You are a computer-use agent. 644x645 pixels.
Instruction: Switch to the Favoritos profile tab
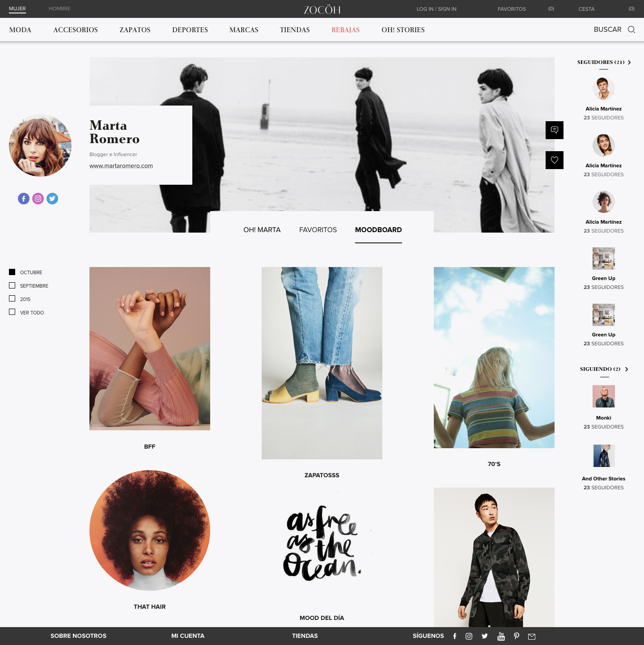pyautogui.click(x=318, y=230)
